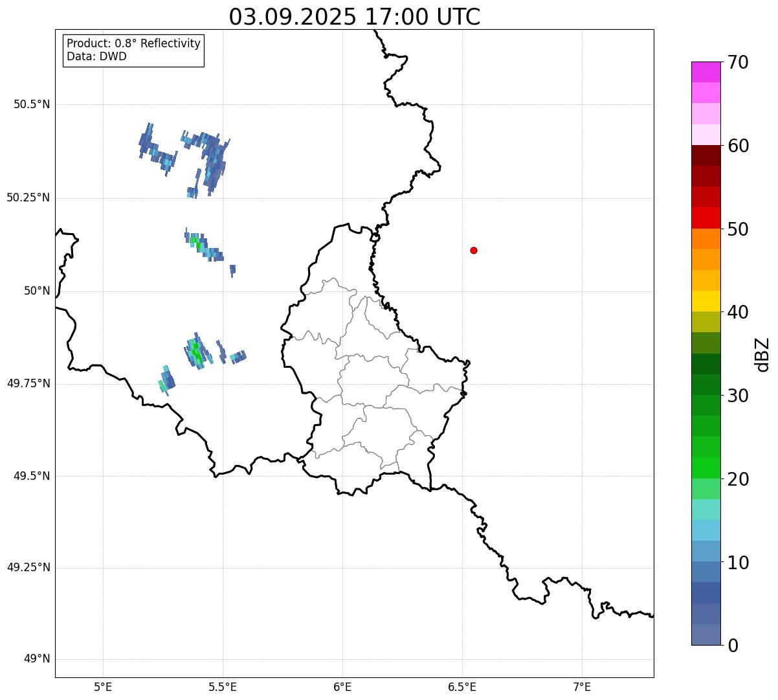
Task: Click the bright red colorbar segment near 50
Action: [706, 218]
